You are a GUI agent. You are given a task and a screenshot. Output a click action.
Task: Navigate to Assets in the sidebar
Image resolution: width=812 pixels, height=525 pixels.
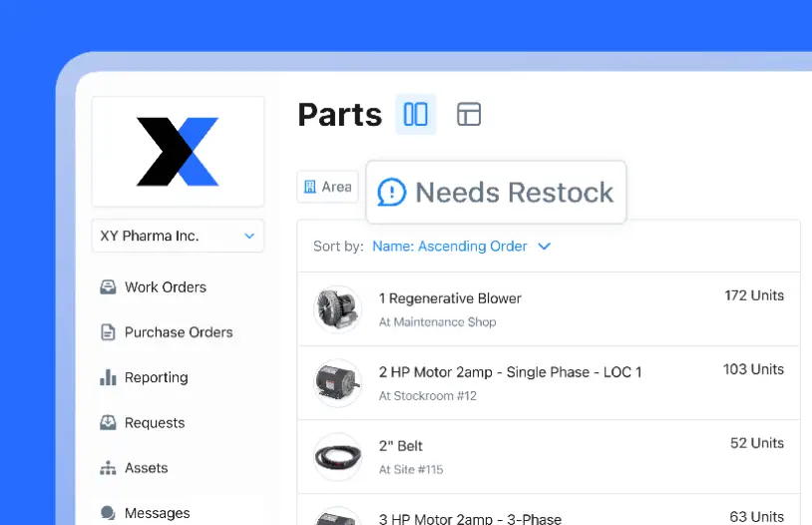coord(134,468)
